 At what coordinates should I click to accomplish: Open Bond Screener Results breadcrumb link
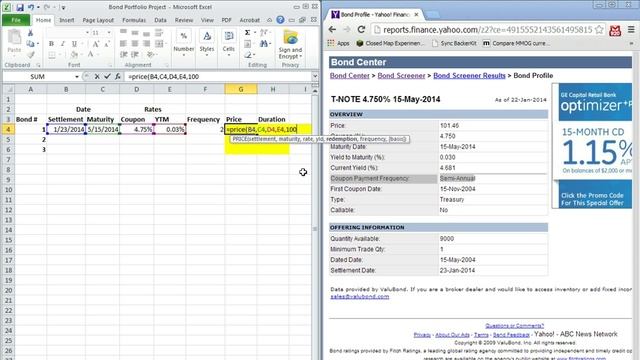469,76
